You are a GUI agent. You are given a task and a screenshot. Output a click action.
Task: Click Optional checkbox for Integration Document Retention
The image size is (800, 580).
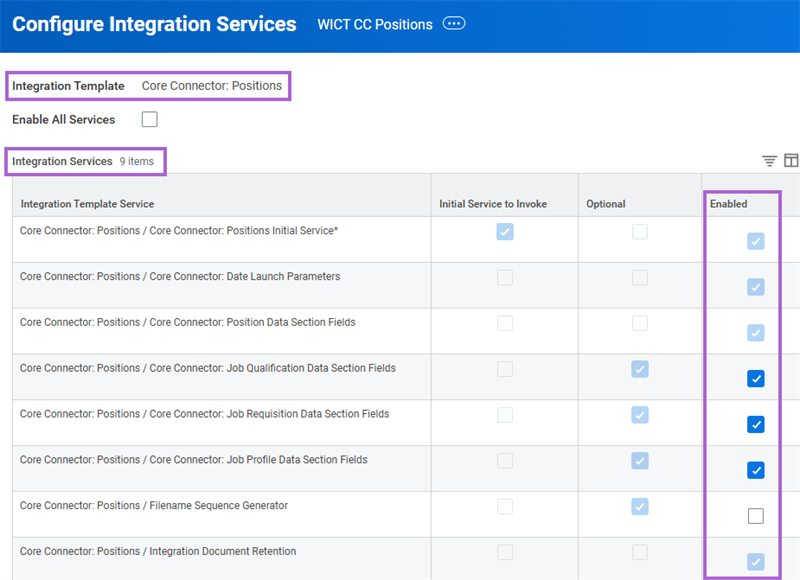click(x=640, y=552)
